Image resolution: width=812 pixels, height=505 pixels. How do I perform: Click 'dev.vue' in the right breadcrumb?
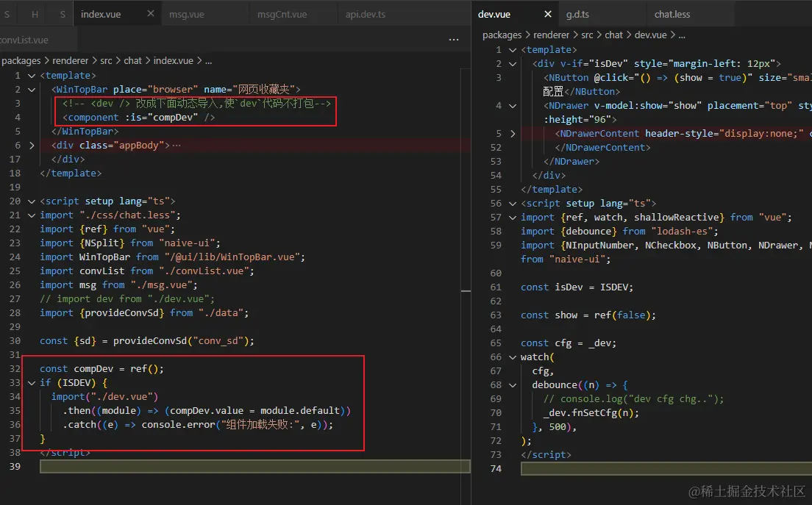click(650, 35)
